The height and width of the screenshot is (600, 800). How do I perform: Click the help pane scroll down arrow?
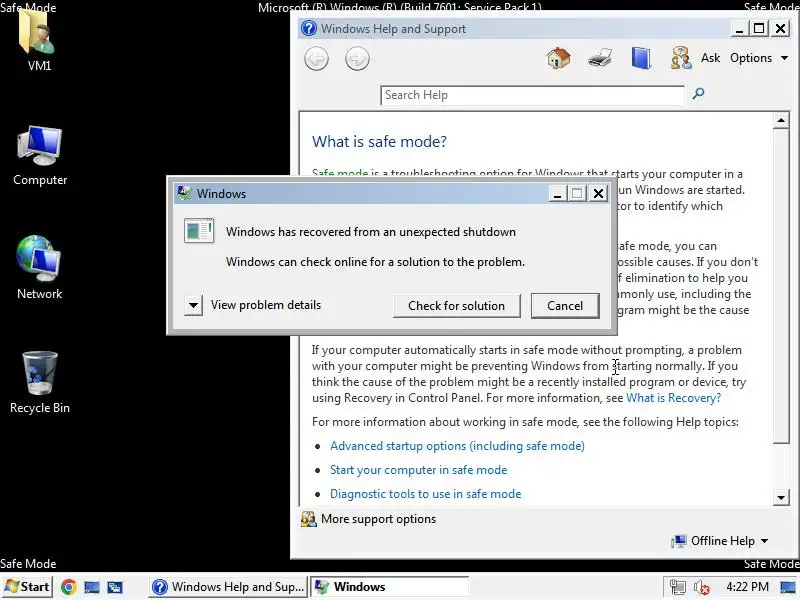click(x=781, y=497)
